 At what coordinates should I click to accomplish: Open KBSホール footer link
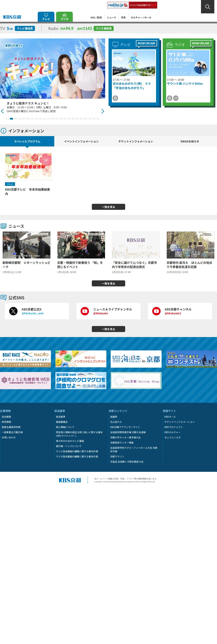pos(170,417)
